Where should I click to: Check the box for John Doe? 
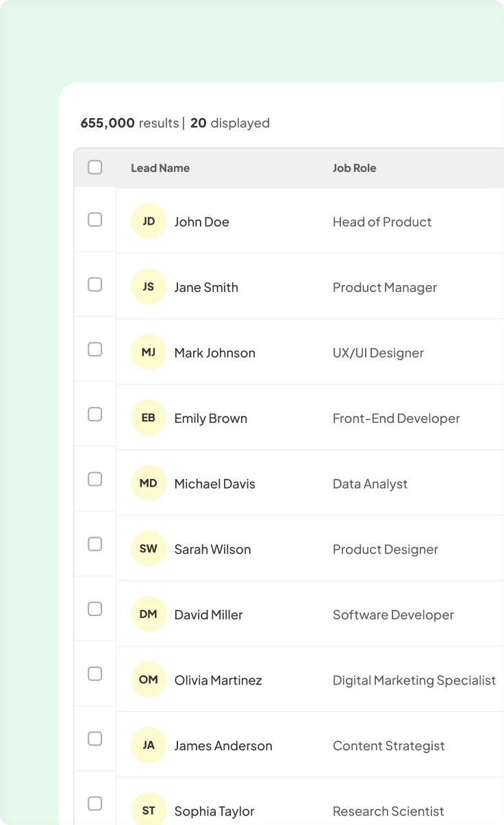click(x=95, y=219)
